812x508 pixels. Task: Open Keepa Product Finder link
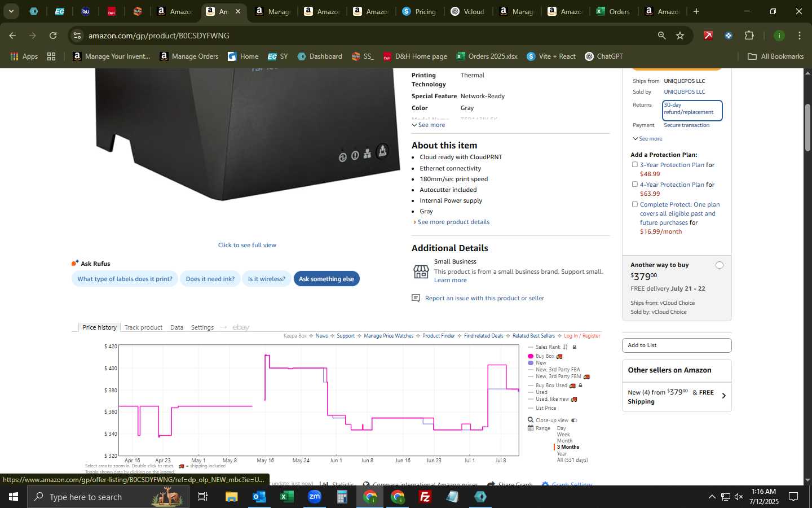[x=438, y=336]
